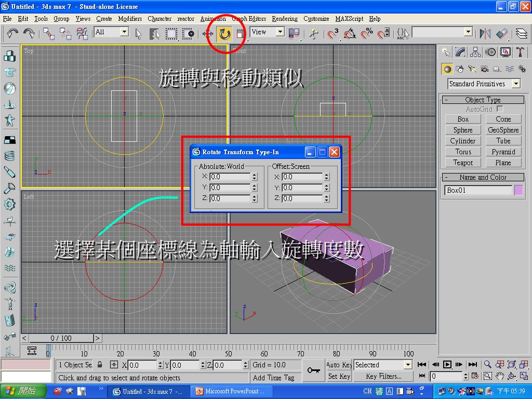Activate the Select and Move tool
Image resolution: width=532 pixels, height=399 pixels.
208,34
